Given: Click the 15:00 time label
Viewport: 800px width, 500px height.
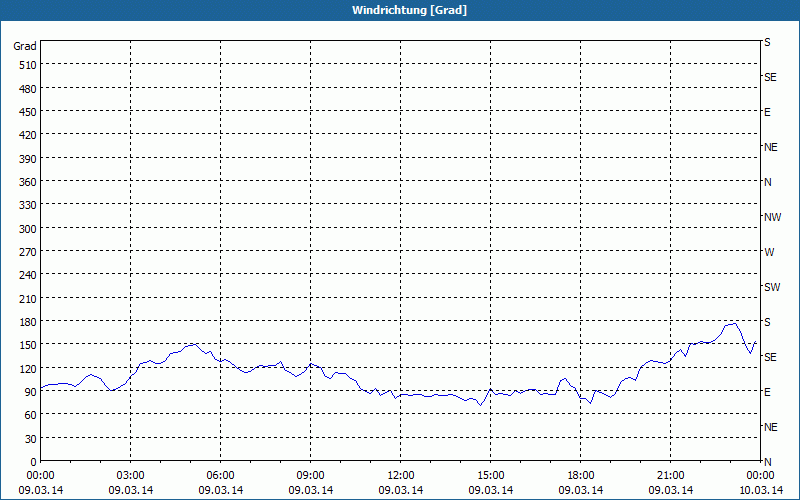Looking at the screenshot, I should (x=490, y=476).
